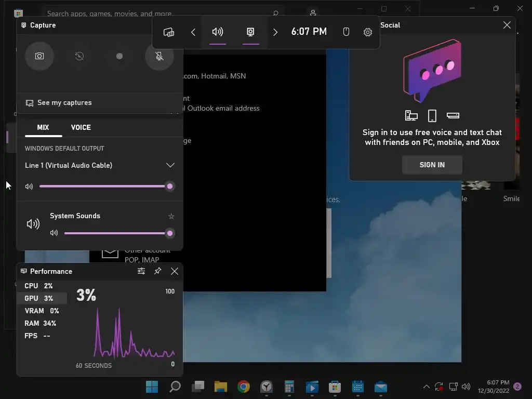Start recording with the record dot button
532x399 pixels.
click(x=119, y=56)
